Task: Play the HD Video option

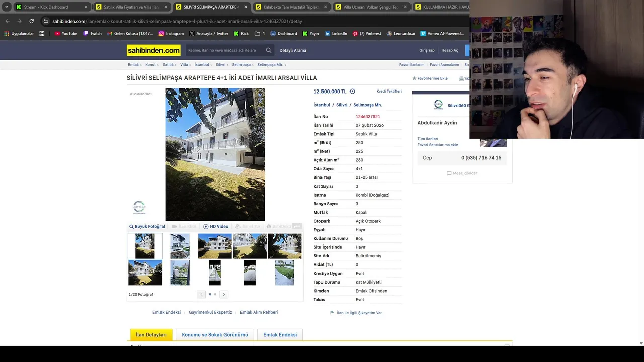Action: click(216, 227)
